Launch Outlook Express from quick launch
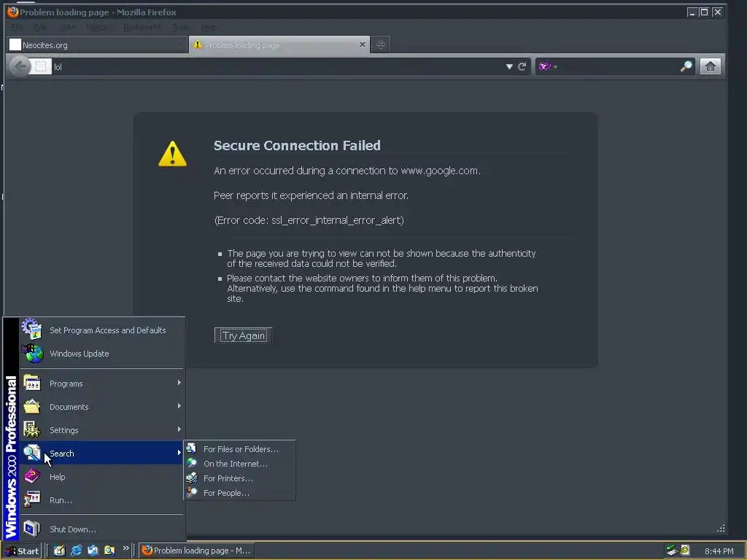The width and height of the screenshot is (747, 560). [x=93, y=551]
